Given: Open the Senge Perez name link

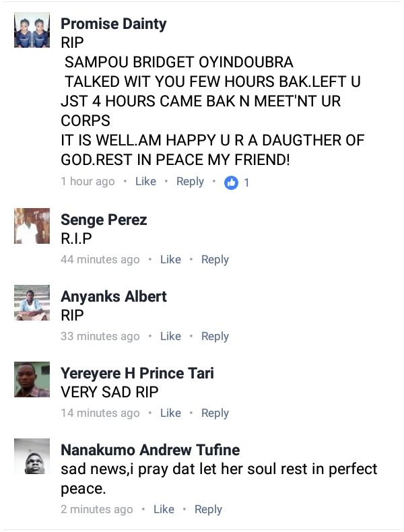Looking at the screenshot, I should 104,220.
